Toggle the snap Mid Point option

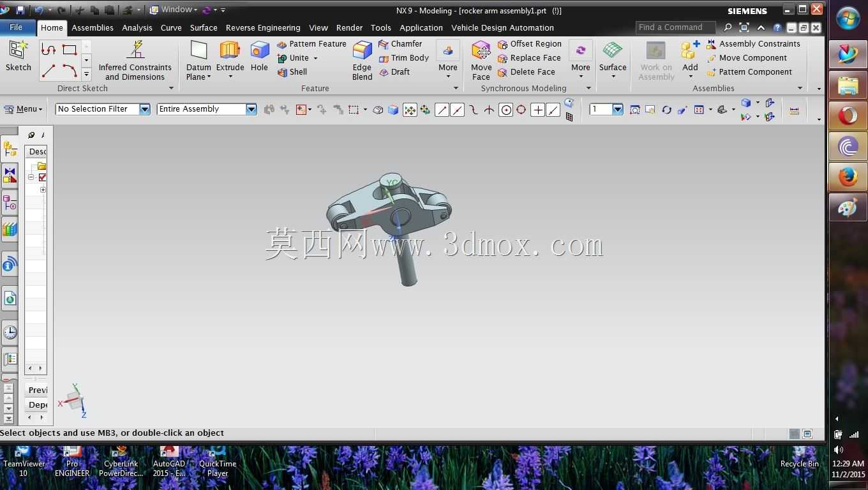[457, 110]
